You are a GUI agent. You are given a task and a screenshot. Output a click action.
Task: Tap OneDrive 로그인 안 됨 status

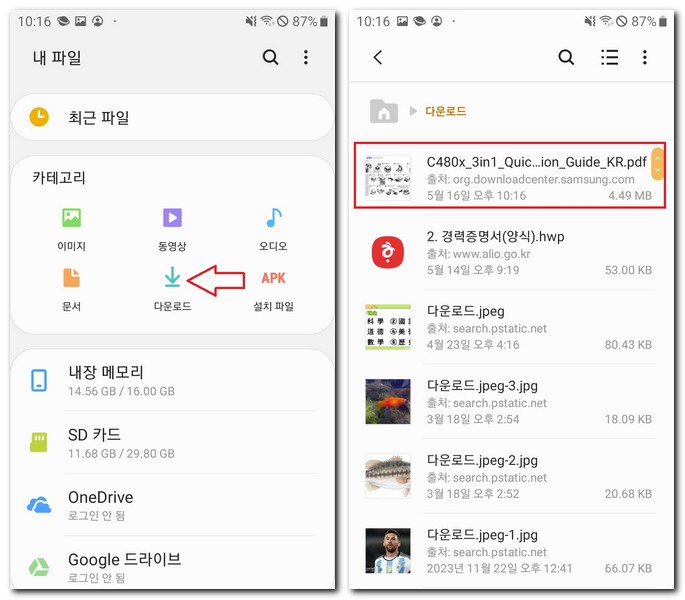point(97,516)
